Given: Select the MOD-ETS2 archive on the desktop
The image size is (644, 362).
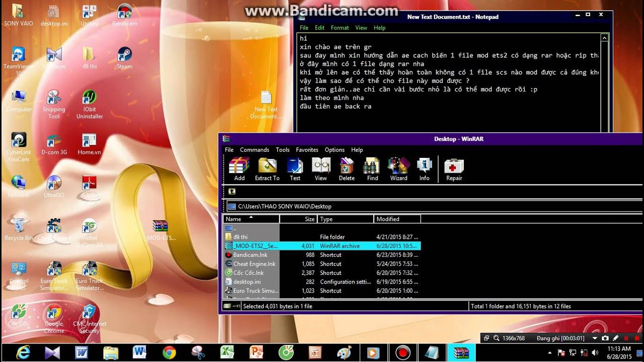Looking at the screenshot, I should tap(161, 230).
